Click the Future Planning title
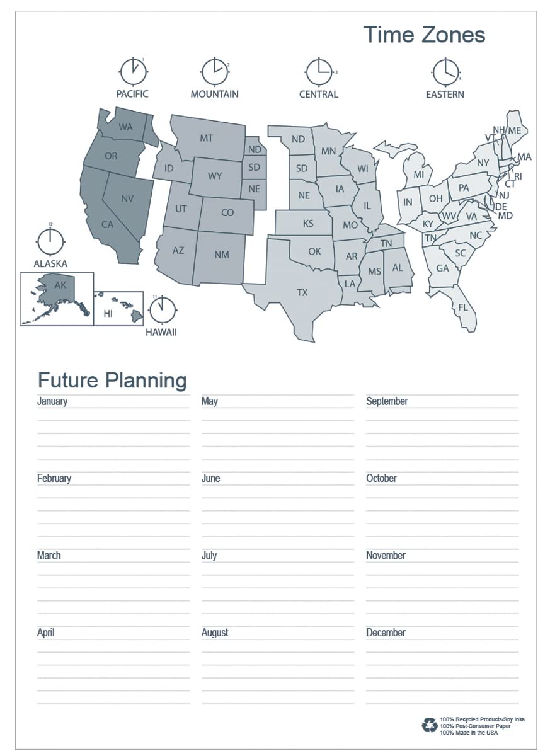This screenshot has width=550, height=756. point(112,381)
